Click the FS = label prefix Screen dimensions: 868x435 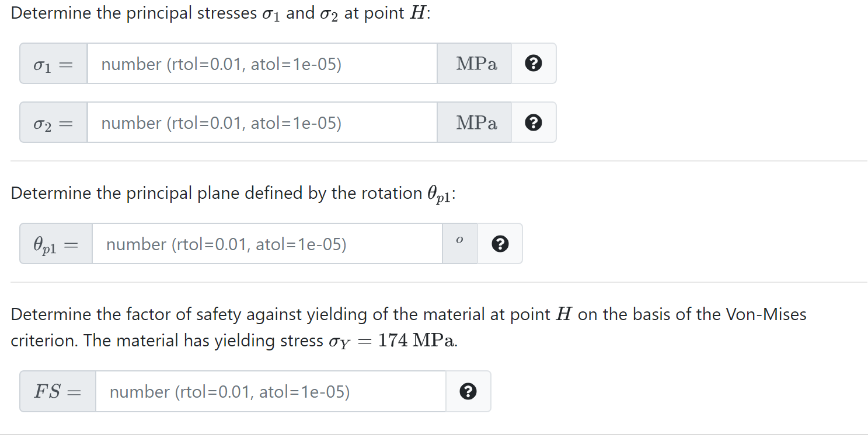[x=57, y=392]
